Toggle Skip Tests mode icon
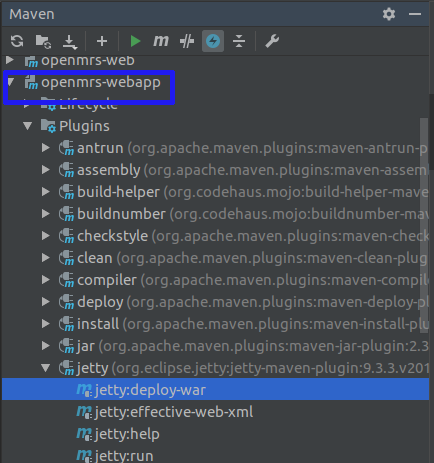This screenshot has height=463, width=434. [187, 41]
